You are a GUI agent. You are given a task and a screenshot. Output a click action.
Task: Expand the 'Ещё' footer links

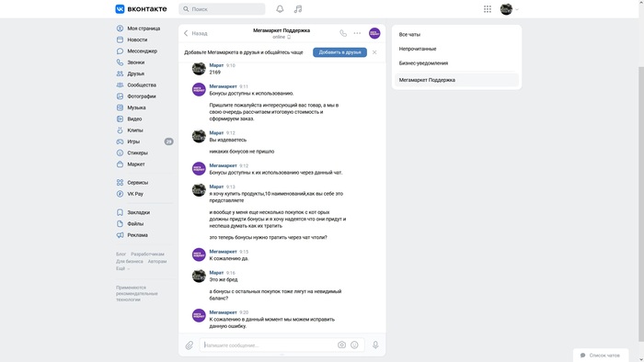click(122, 268)
